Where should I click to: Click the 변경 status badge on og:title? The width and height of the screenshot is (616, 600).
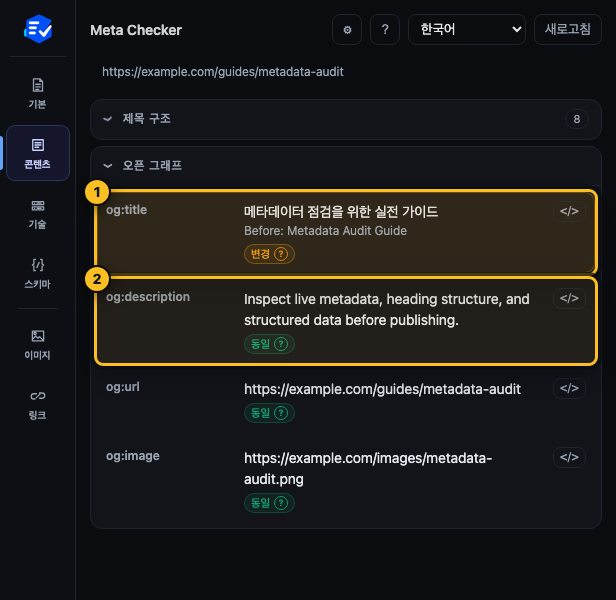269,254
